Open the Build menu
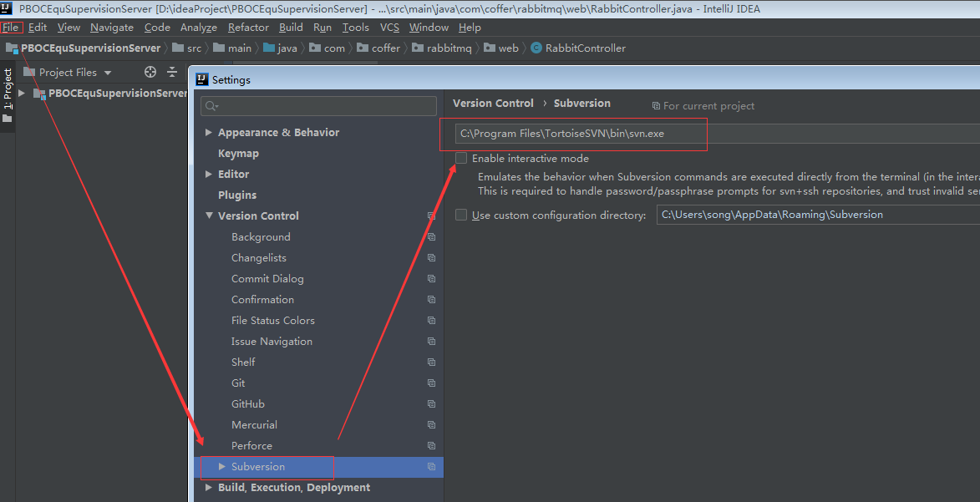 coord(291,28)
